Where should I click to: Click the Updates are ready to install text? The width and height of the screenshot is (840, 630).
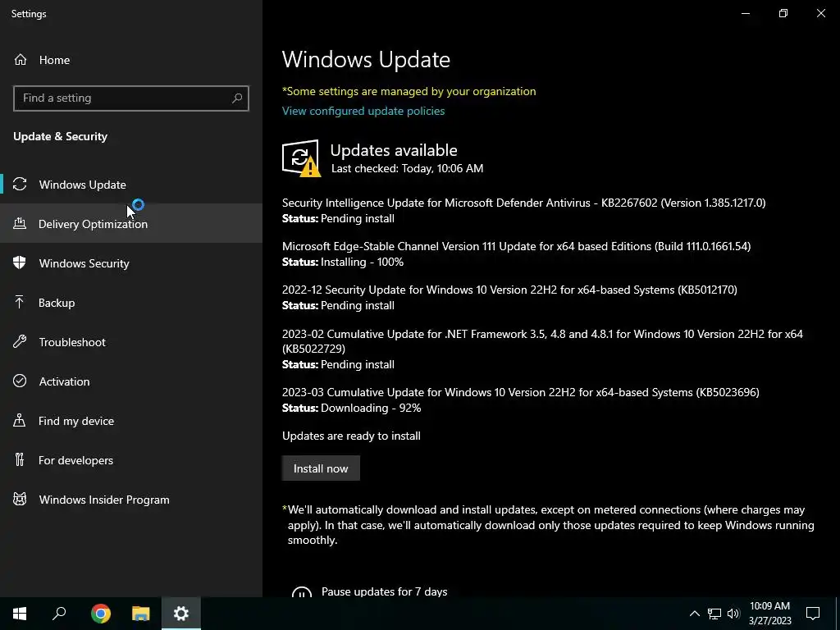click(351, 436)
